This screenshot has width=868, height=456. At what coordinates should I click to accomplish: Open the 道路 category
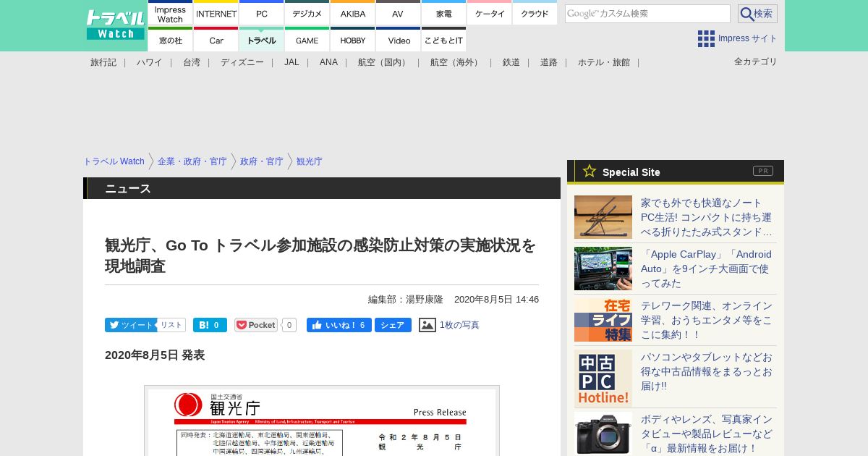[549, 62]
